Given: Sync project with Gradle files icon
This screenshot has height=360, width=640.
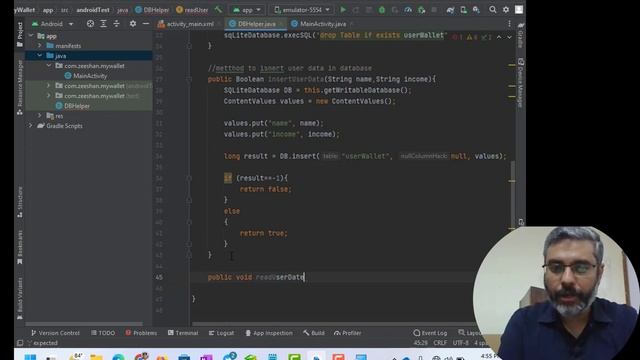Looking at the screenshot, I should 450,9.
